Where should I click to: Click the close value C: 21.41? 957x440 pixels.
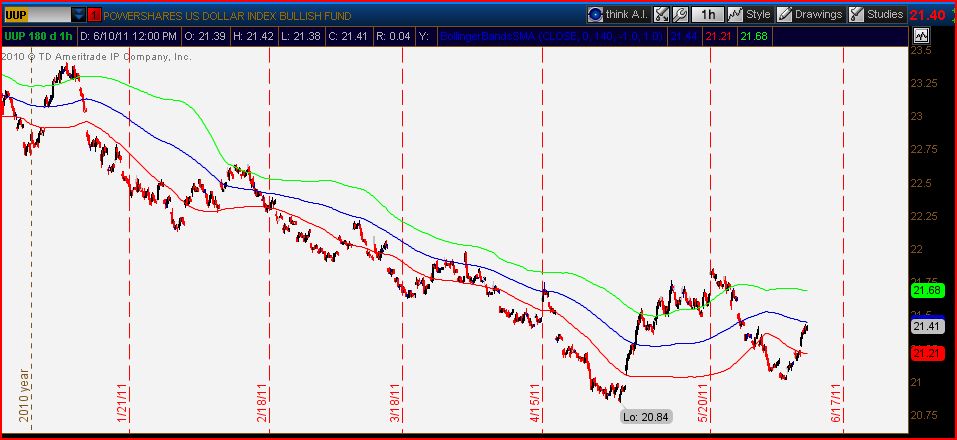(348, 37)
